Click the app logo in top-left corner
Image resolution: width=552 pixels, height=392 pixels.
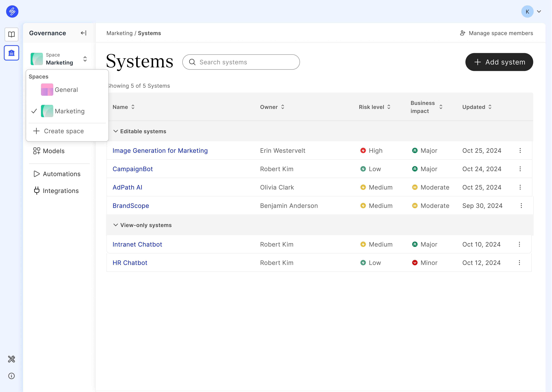click(x=12, y=11)
